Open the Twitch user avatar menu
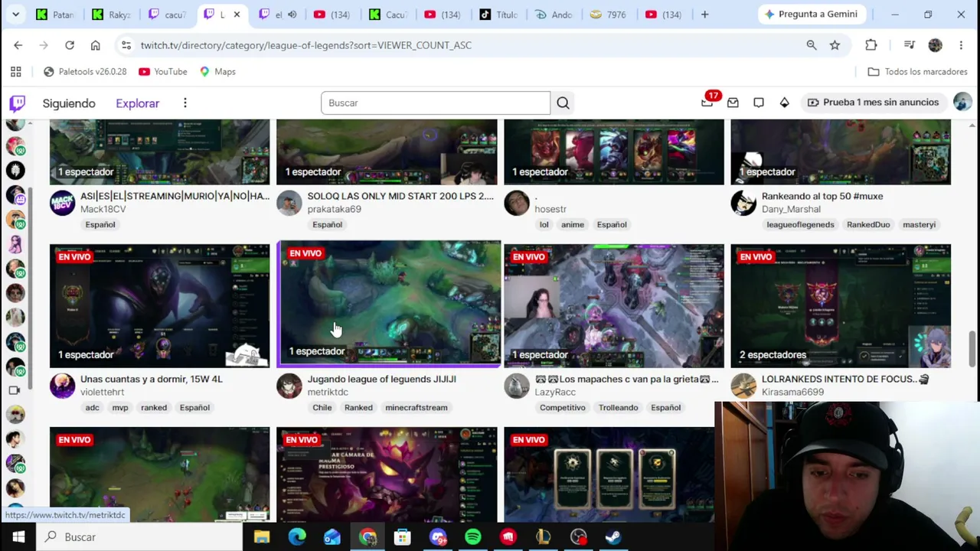This screenshot has width=980, height=551. (x=962, y=103)
